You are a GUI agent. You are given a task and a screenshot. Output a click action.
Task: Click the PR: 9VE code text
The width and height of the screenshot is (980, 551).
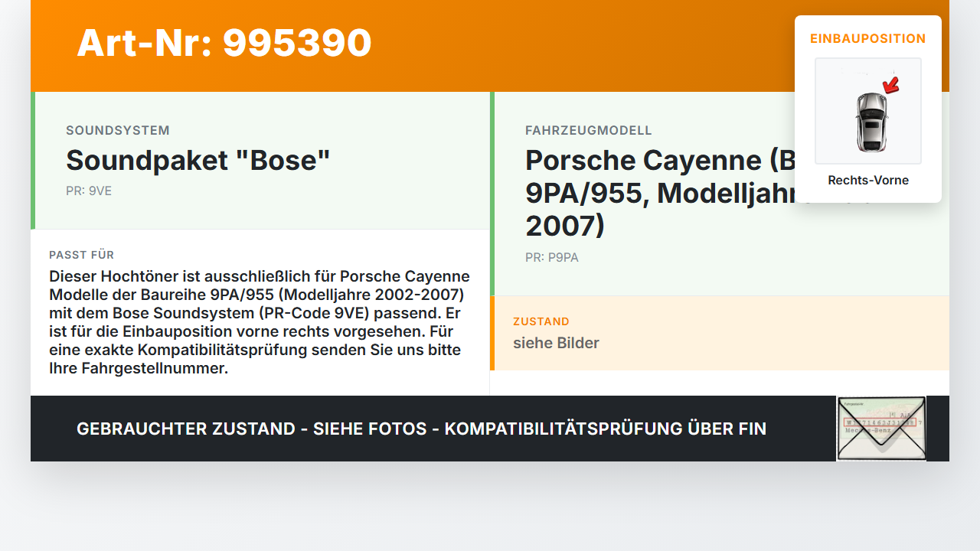(x=89, y=191)
